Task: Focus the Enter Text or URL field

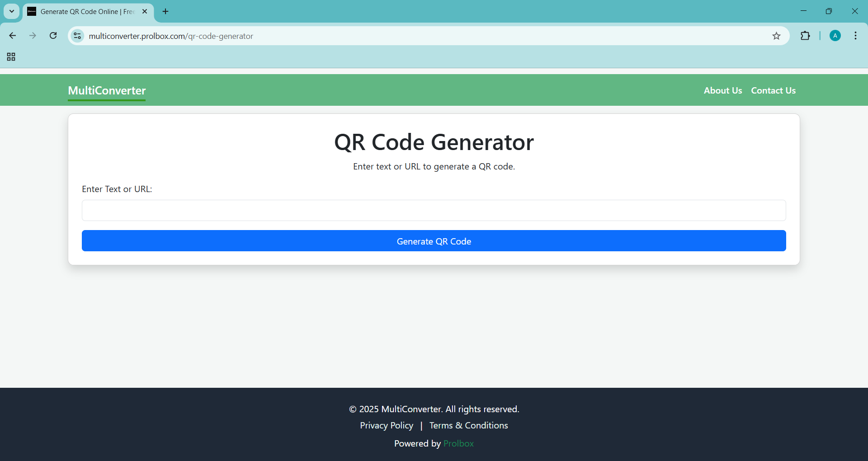Action: point(434,210)
